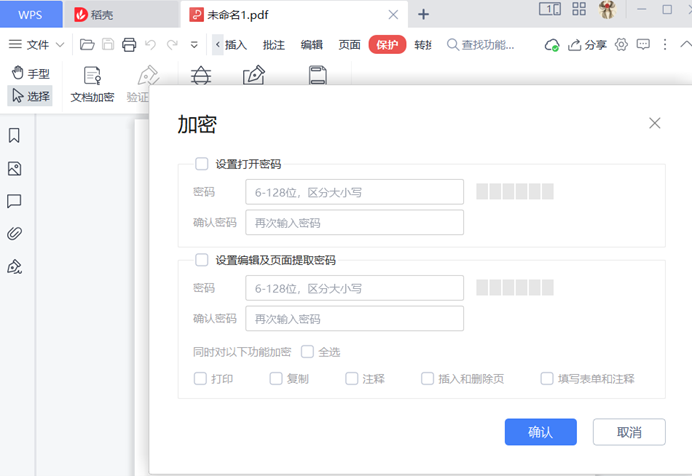Select the 选择 selection tool
The width and height of the screenshot is (692, 476).
coord(30,96)
